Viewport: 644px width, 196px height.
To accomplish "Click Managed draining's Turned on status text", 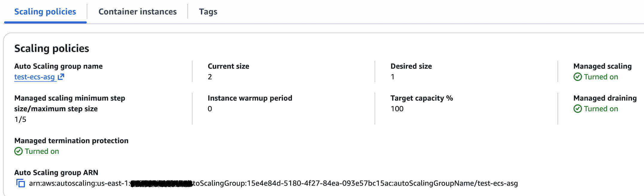I will coord(601,109).
